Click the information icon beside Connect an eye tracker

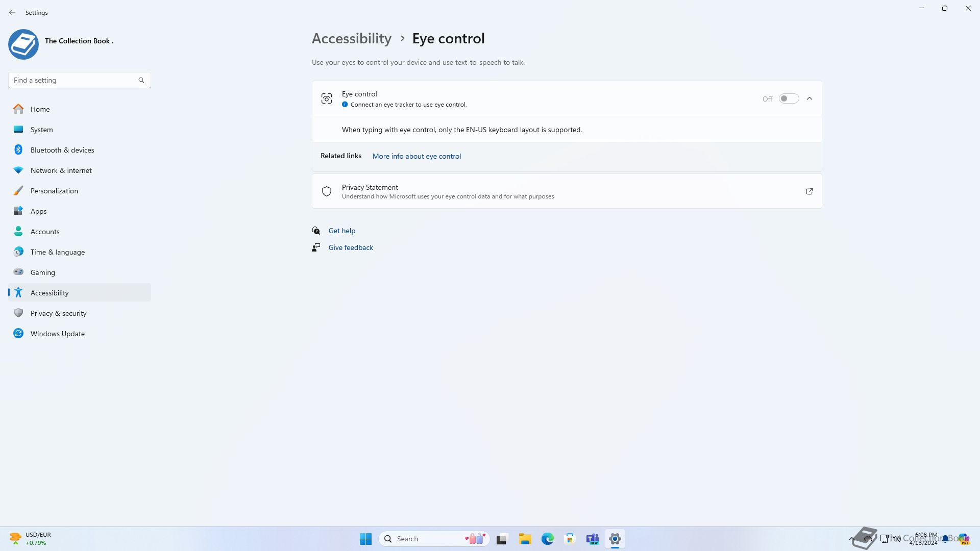point(345,105)
